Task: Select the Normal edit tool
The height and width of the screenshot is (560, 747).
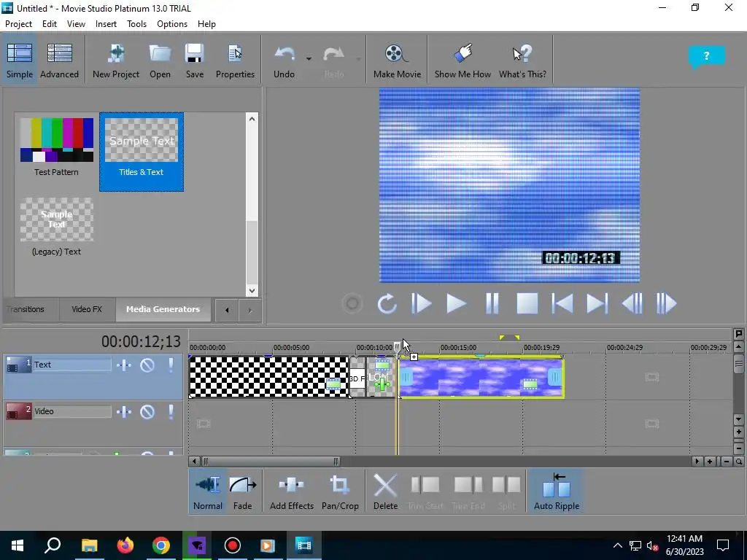Action: 208,492
